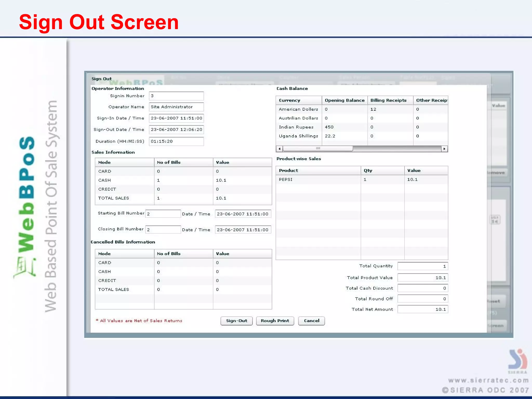The height and width of the screenshot is (399, 532).
Task: Click the Total Round Off field
Action: 423,299
